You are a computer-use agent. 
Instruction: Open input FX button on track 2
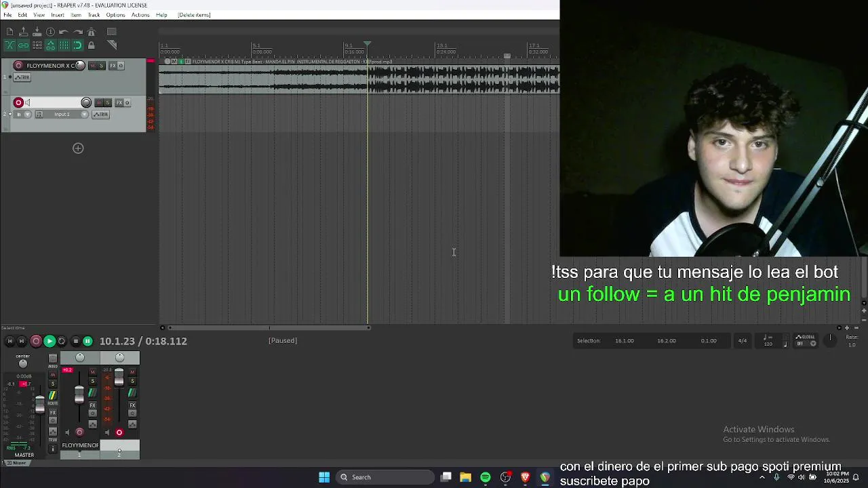39,114
